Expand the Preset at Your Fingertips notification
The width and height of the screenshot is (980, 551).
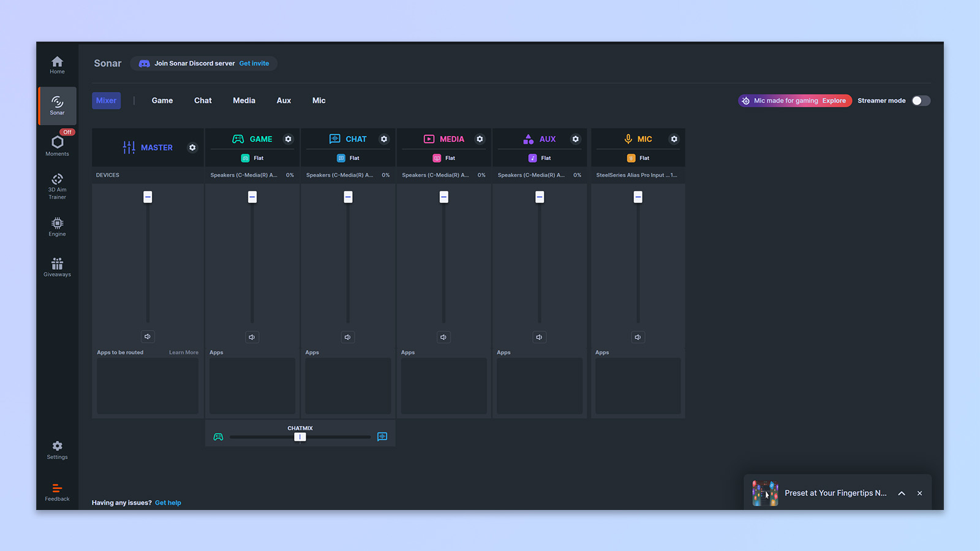coord(902,493)
